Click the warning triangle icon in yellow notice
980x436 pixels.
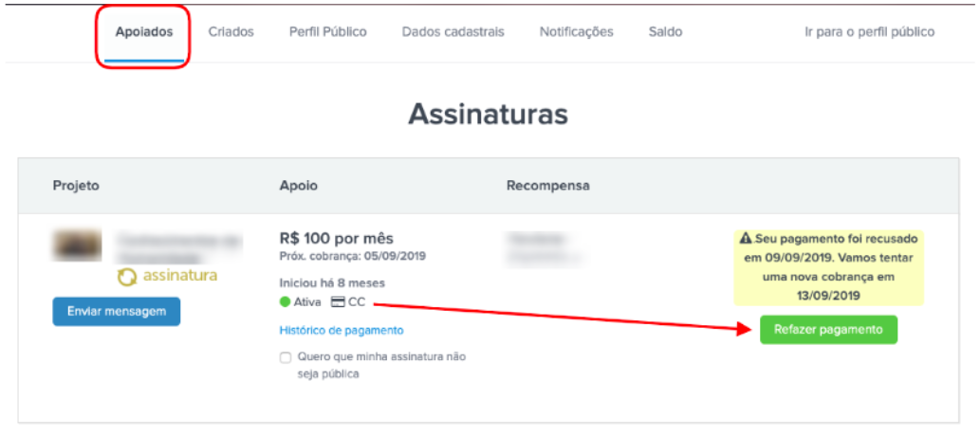tap(745, 239)
